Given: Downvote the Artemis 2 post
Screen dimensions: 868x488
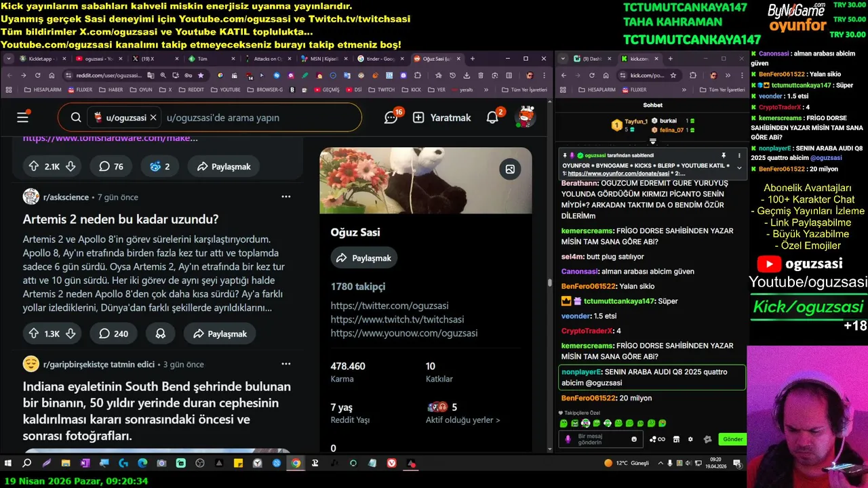Looking at the screenshot, I should click(x=70, y=333).
